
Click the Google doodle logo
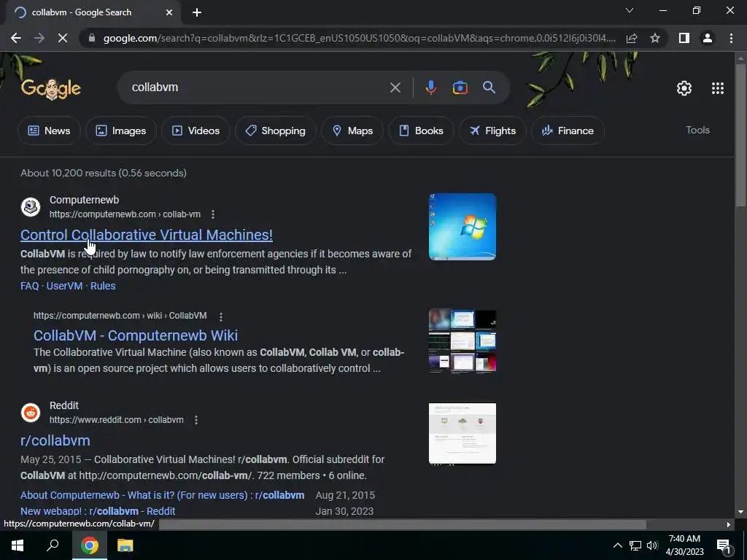51,88
